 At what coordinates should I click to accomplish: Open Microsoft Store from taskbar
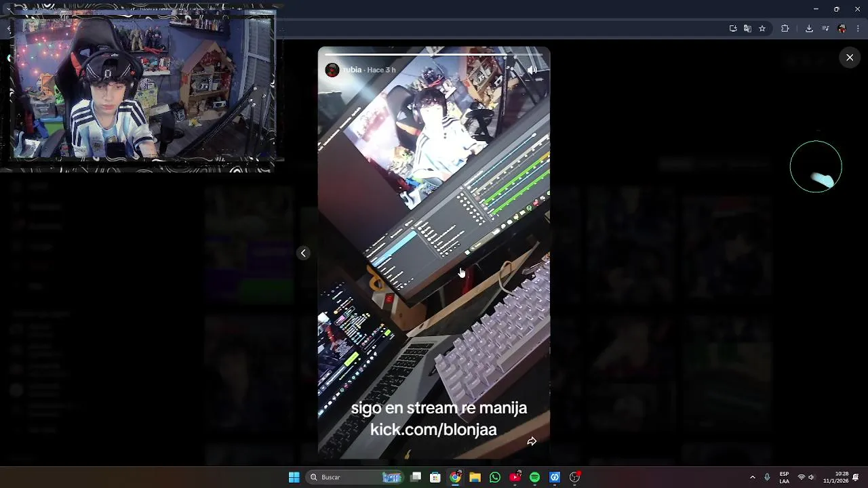click(435, 477)
